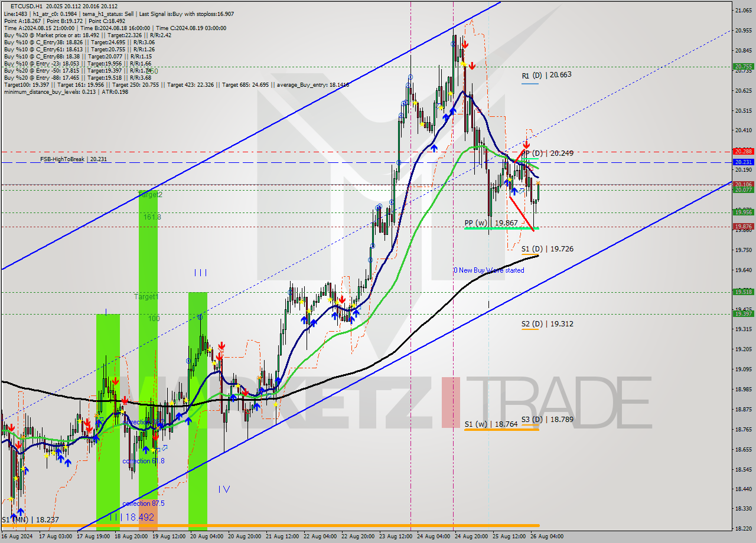Click the '20 Aug 04:00' time axis label
The height and width of the screenshot is (543, 756).
pyautogui.click(x=206, y=537)
